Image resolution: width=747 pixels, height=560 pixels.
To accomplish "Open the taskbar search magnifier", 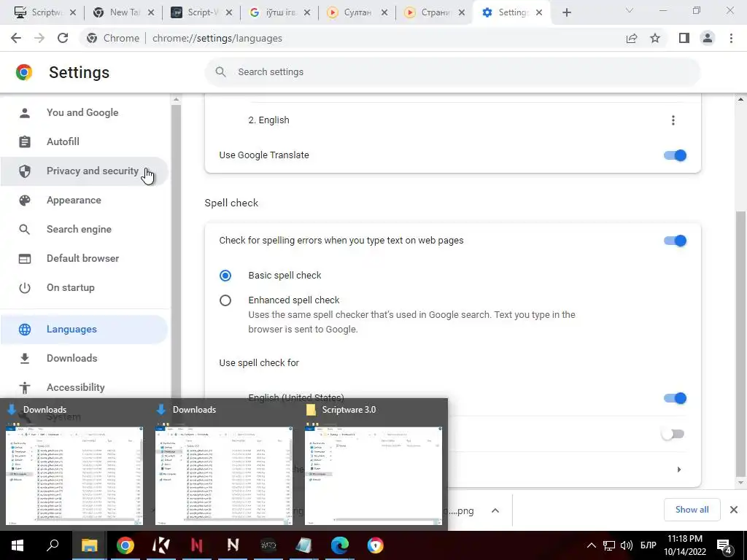I will [53, 545].
